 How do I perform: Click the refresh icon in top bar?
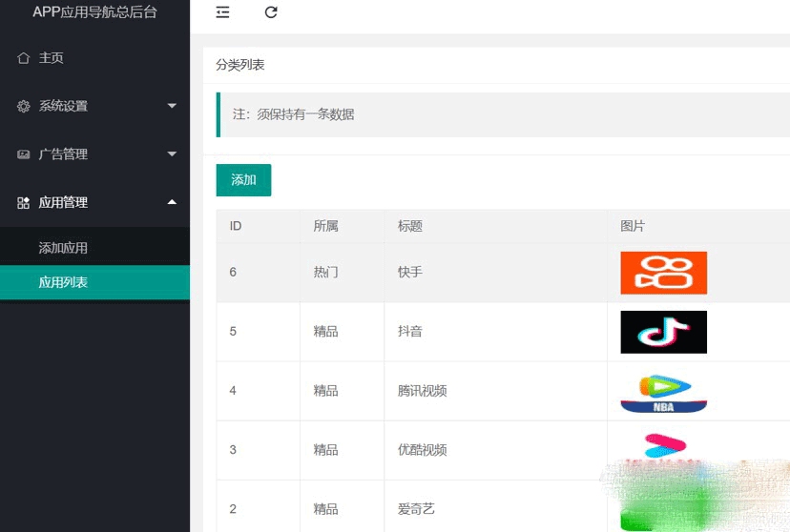pos(271,12)
